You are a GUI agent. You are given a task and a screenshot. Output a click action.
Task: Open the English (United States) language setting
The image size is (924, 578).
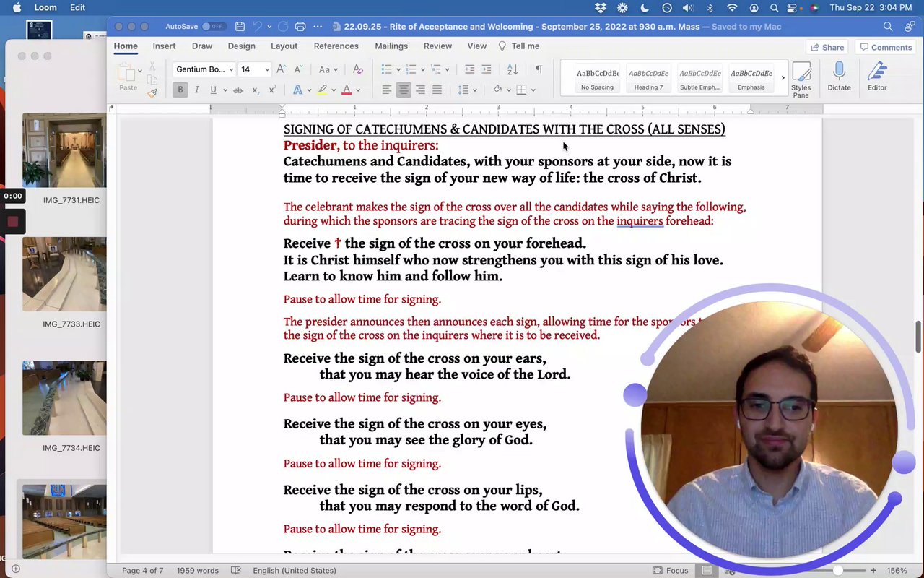(x=295, y=570)
